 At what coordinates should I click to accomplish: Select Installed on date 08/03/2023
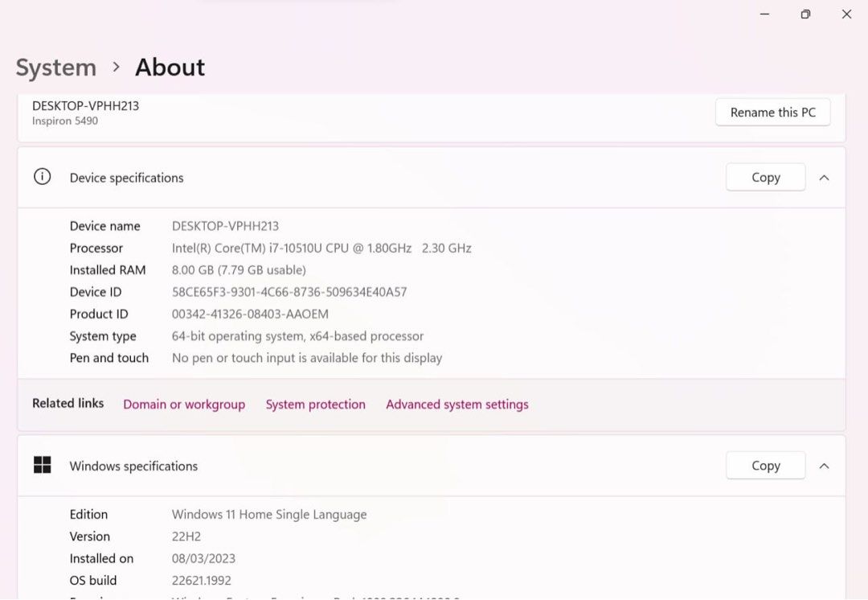(203, 558)
